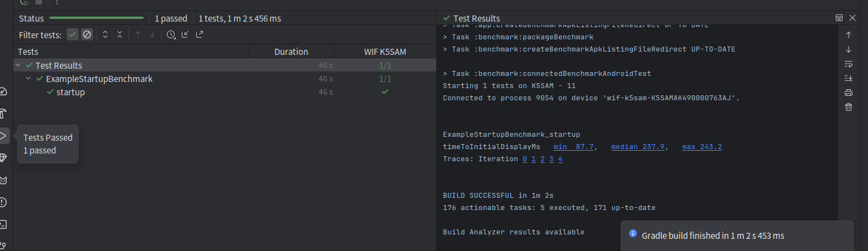This screenshot has height=251, width=868.
Task: Click the min 87.7 link
Action: tap(574, 147)
